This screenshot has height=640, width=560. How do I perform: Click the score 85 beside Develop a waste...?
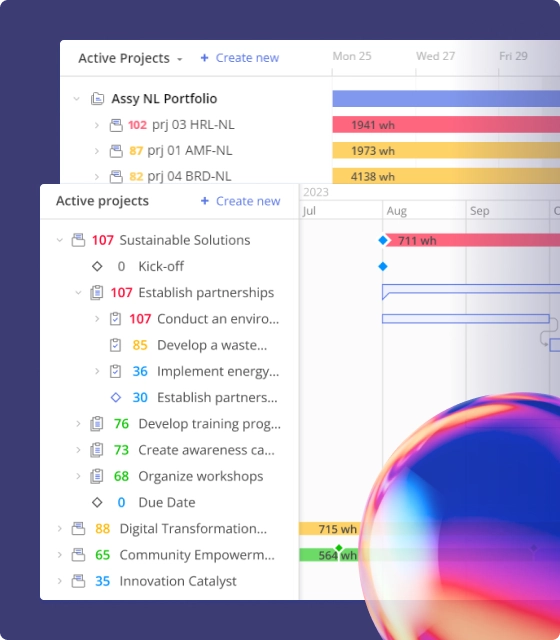click(x=140, y=345)
